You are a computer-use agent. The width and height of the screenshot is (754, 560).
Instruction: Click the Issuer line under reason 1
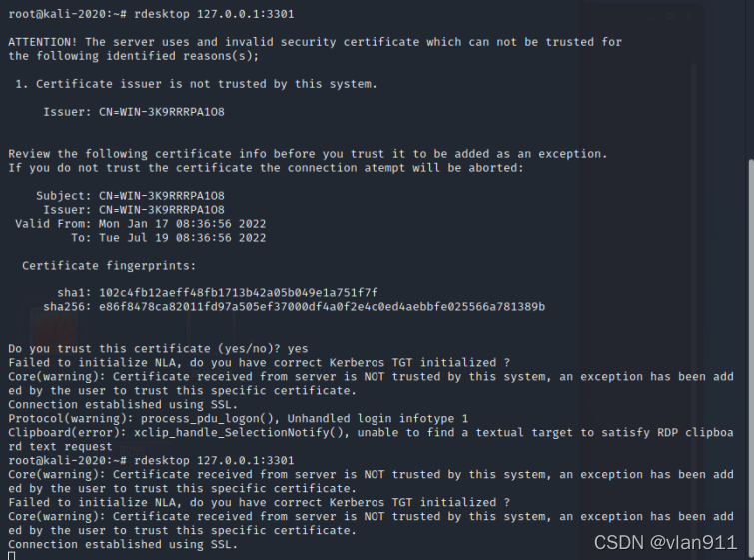click(x=133, y=112)
